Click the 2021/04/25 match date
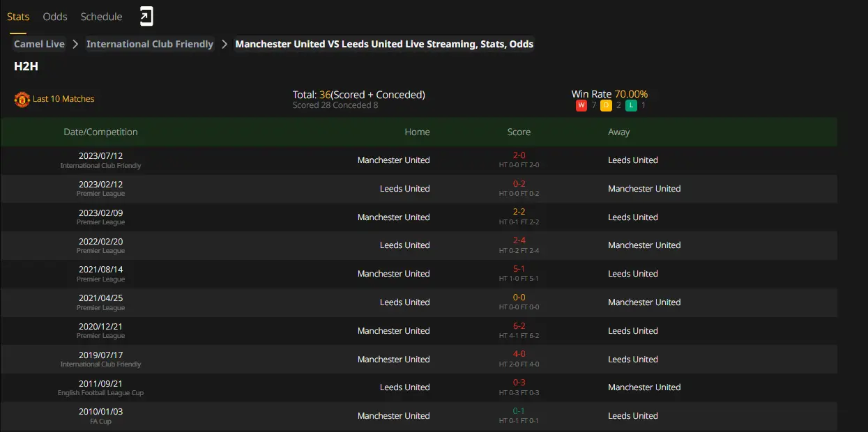The height and width of the screenshot is (432, 868). click(100, 298)
